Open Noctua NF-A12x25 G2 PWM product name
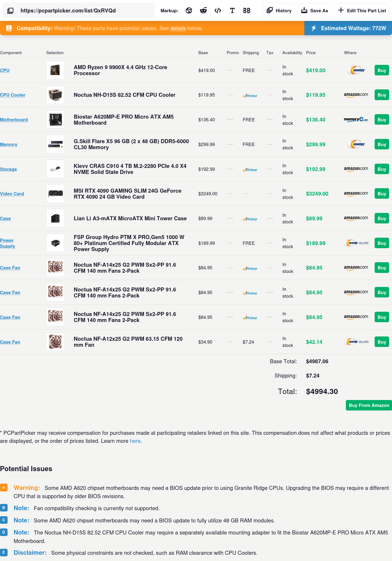The image size is (392, 561). tap(128, 342)
